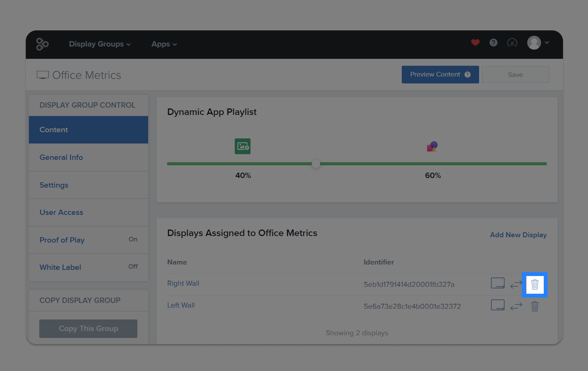Click Add New Display
The width and height of the screenshot is (588, 371).
(x=518, y=235)
